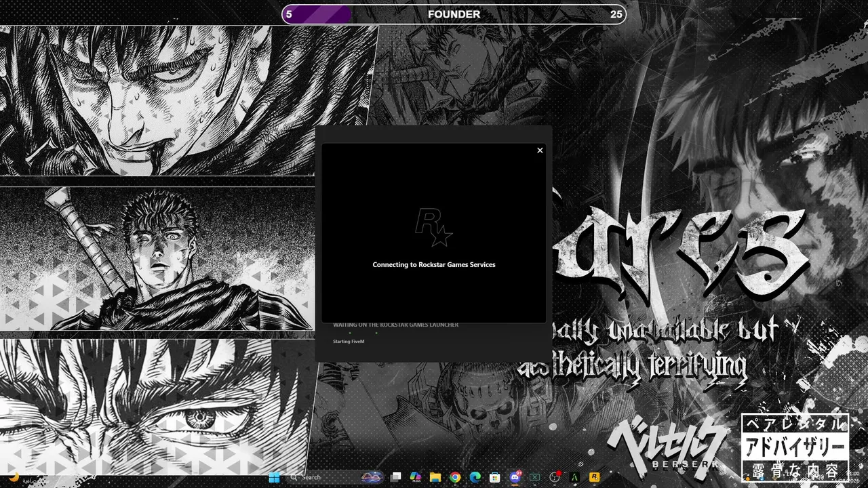868x488 pixels.
Task: Open Discord with the notification badge
Action: [x=515, y=477]
